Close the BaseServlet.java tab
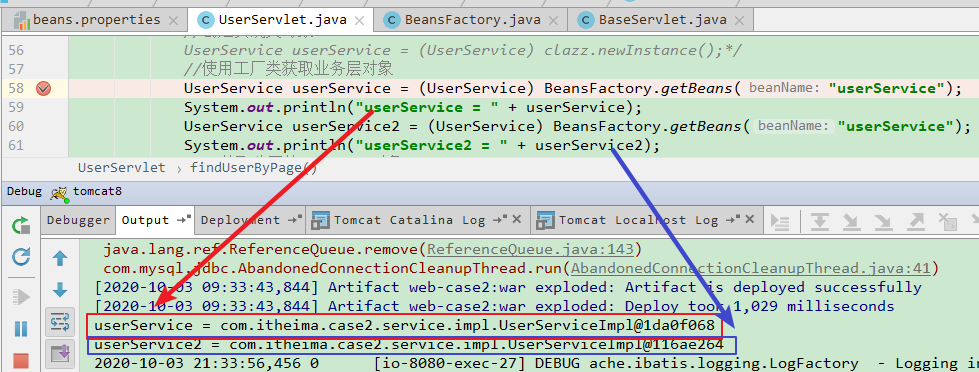This screenshot has height=372, width=979. point(739,21)
